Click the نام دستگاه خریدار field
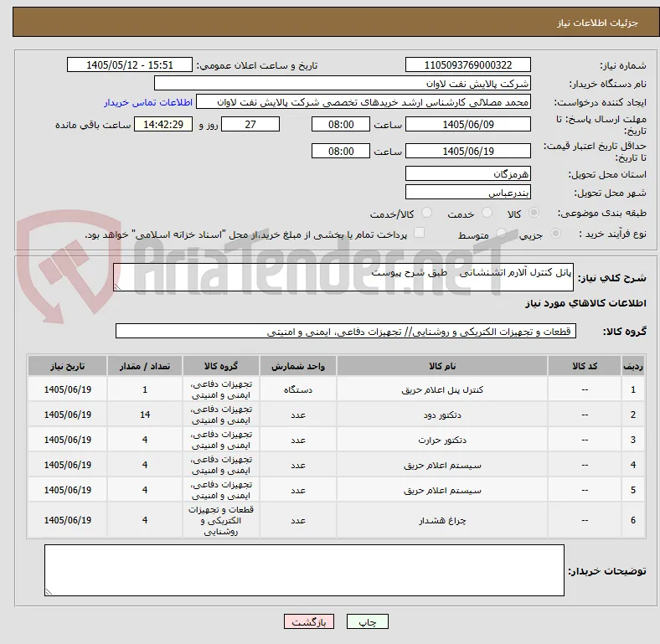The width and height of the screenshot is (660, 644). tap(343, 84)
